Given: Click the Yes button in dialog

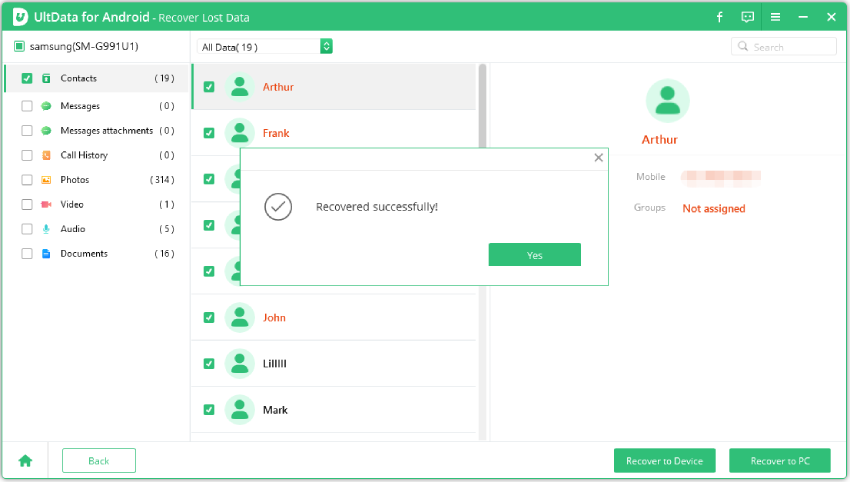Looking at the screenshot, I should (534, 255).
